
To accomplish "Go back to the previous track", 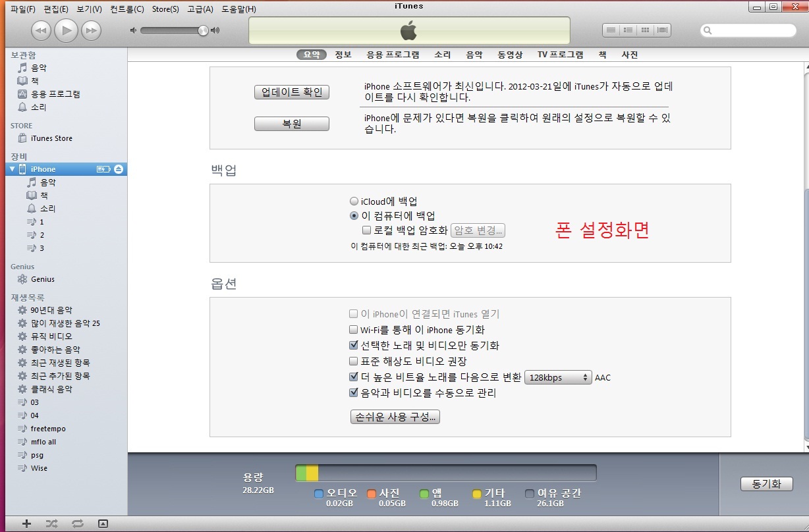I will coord(41,30).
